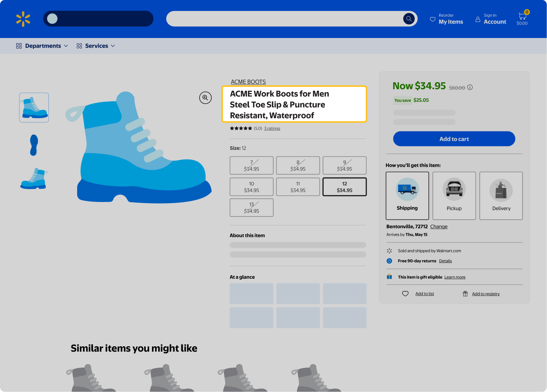The width and height of the screenshot is (547, 392).
Task: Select the first boot side-view thumbnail
Action: point(34,107)
